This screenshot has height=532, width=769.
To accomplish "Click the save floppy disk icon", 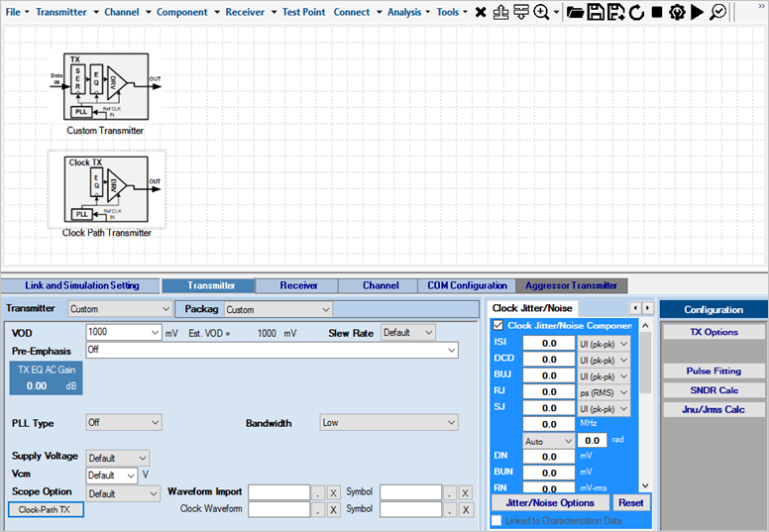I will [596, 12].
